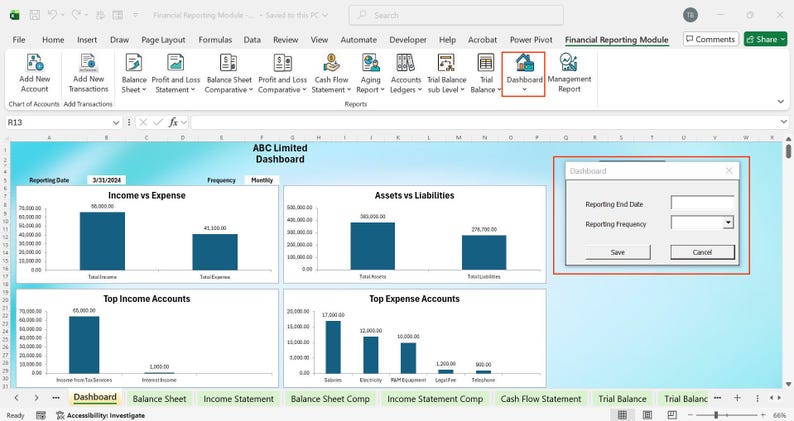
Task: Open the Cash Flow Statement sheet tab
Action: pos(541,399)
